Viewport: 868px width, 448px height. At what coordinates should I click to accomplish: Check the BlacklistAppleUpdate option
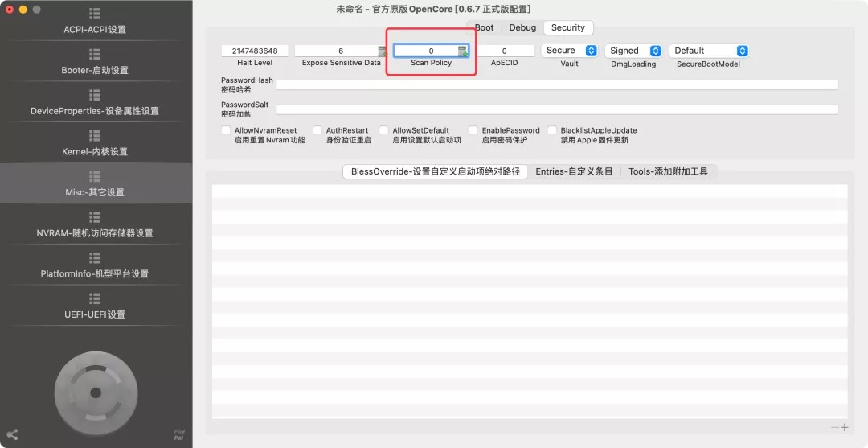point(552,130)
